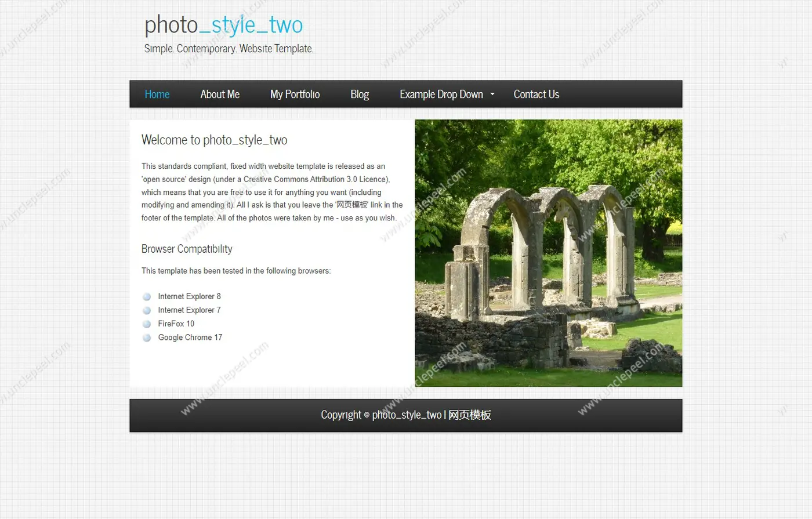Click the 网页模板 link in the paragraph
Screen dimensions: 812x519
[353, 205]
